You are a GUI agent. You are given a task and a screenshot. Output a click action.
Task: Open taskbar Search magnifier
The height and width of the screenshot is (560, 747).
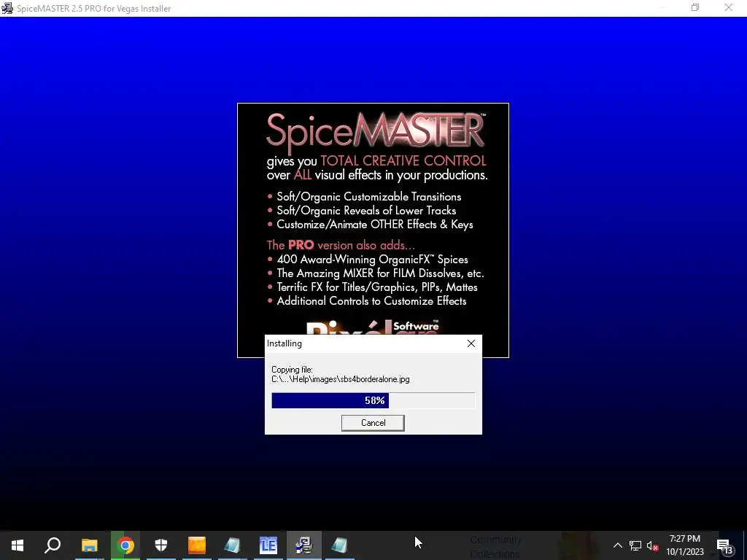[x=53, y=545]
